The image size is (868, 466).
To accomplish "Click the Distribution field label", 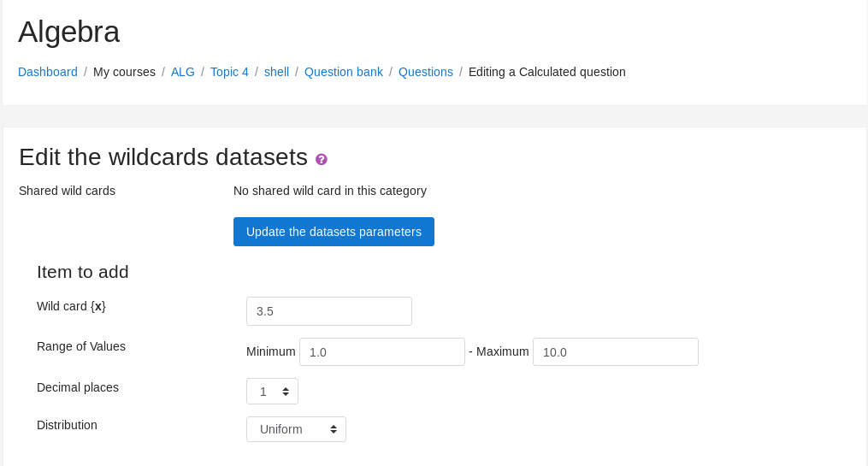I will [x=67, y=425].
